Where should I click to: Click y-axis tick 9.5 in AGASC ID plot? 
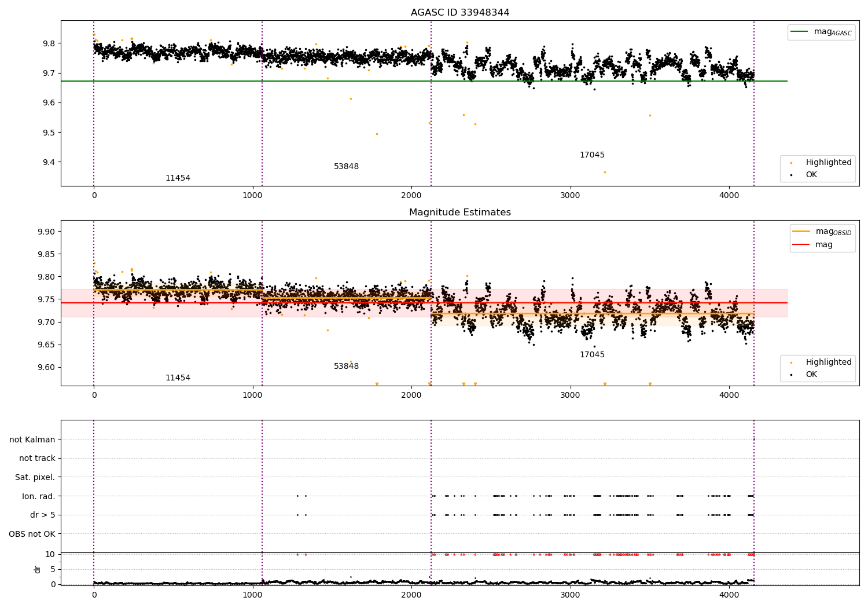coord(49,133)
